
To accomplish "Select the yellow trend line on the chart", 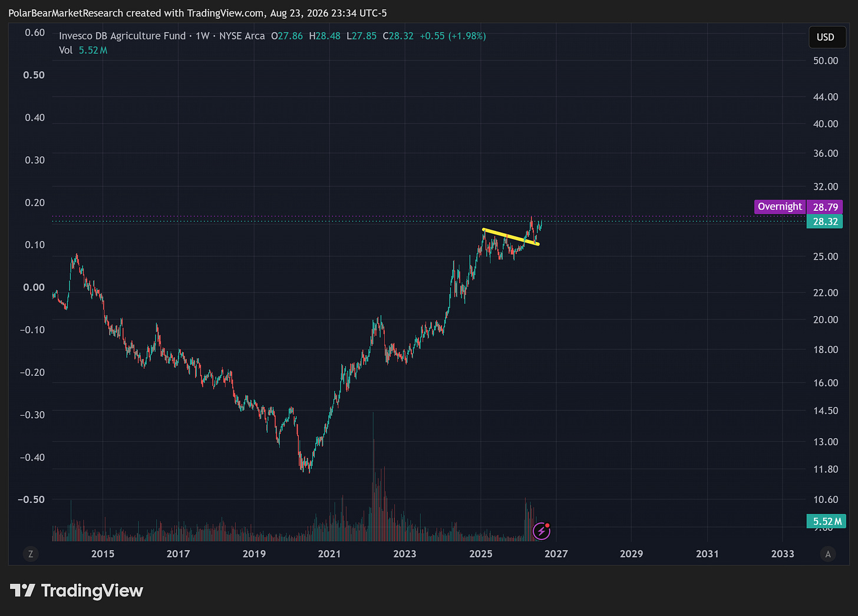I will point(510,236).
